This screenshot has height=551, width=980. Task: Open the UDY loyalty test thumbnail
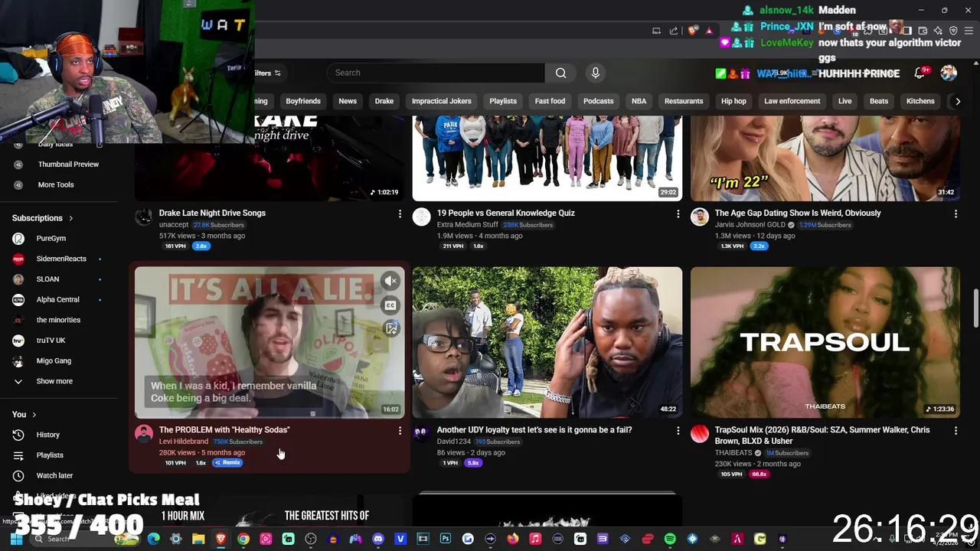click(x=547, y=342)
